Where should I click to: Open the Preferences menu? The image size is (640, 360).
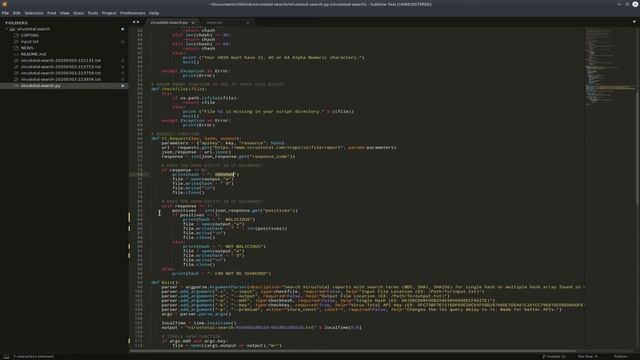pos(133,13)
